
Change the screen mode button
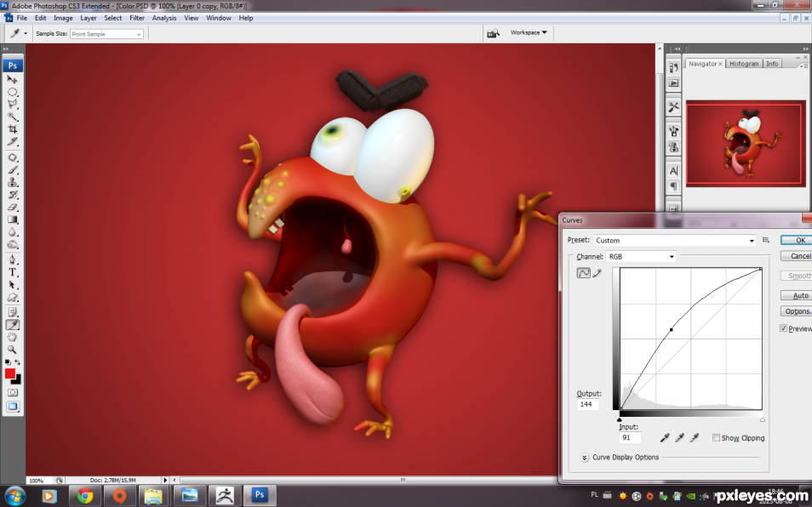coord(12,407)
